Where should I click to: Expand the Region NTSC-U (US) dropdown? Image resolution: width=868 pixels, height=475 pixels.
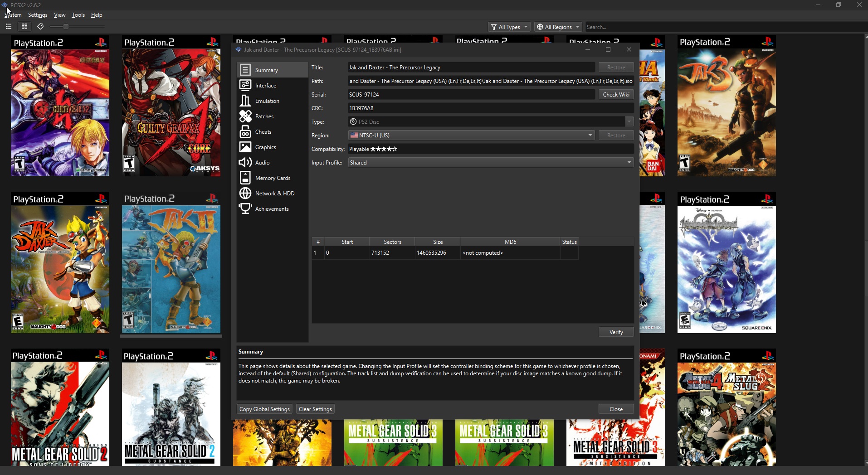(471, 135)
